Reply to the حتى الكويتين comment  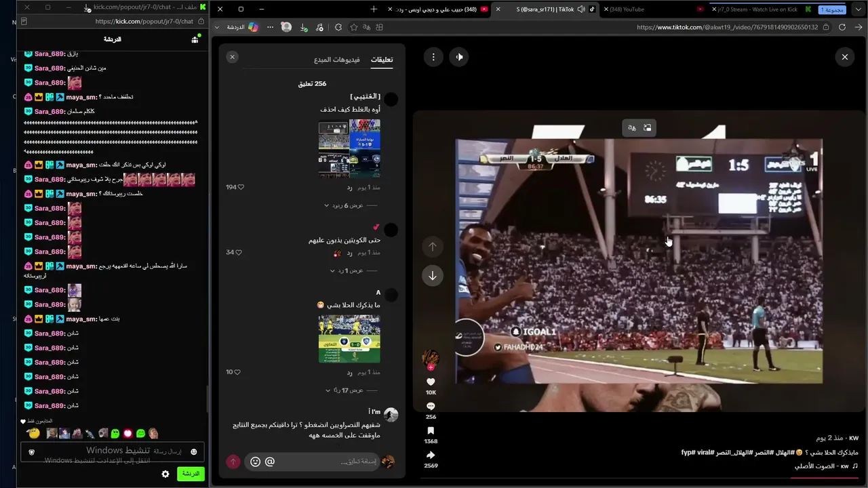click(350, 252)
